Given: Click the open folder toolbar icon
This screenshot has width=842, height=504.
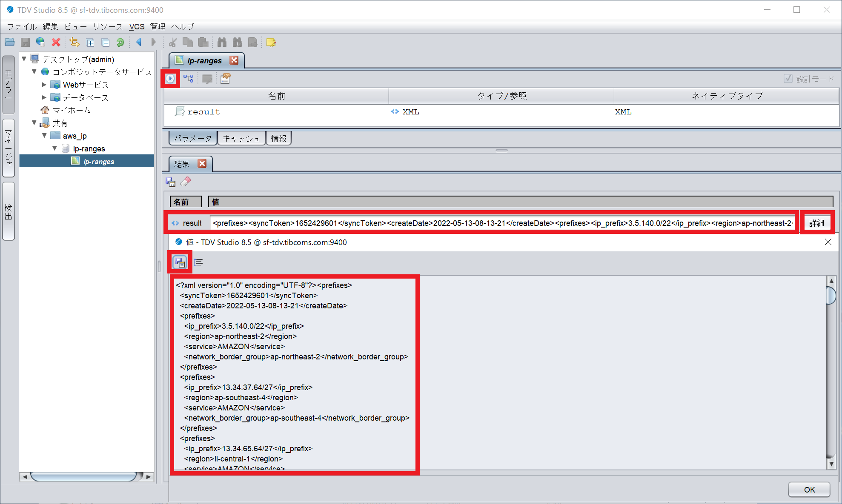Looking at the screenshot, I should click(10, 42).
